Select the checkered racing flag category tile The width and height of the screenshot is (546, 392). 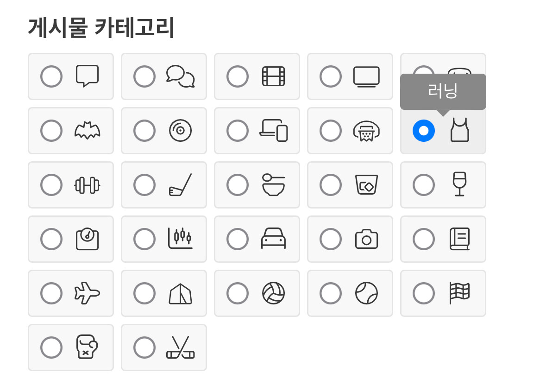tap(443, 293)
